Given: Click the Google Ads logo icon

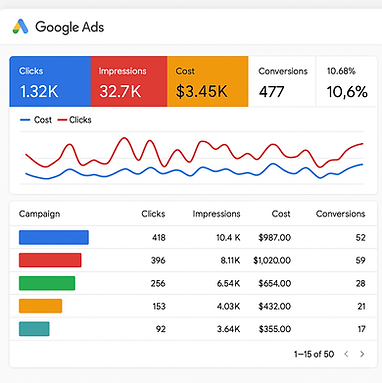Looking at the screenshot, I should point(20,26).
